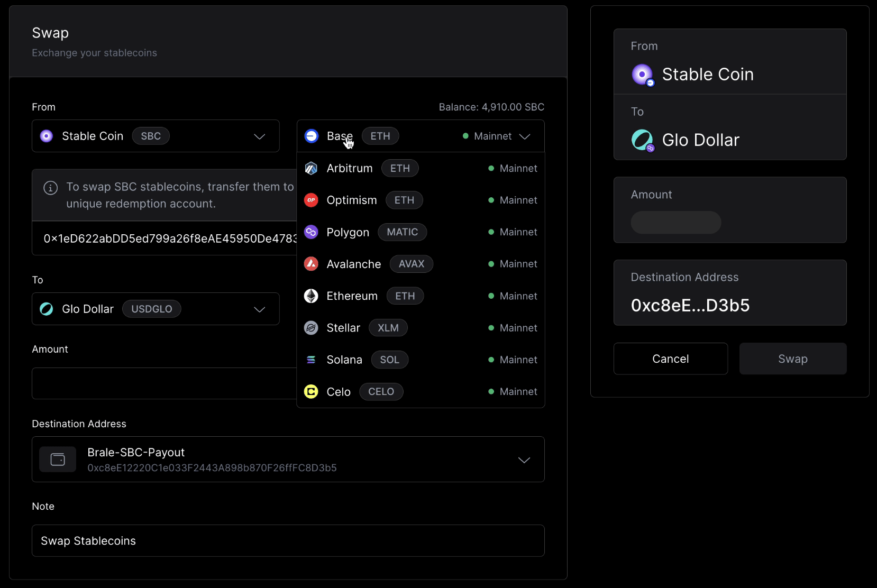877x588 pixels.
Task: Select the Base network icon
Action: [x=311, y=136]
